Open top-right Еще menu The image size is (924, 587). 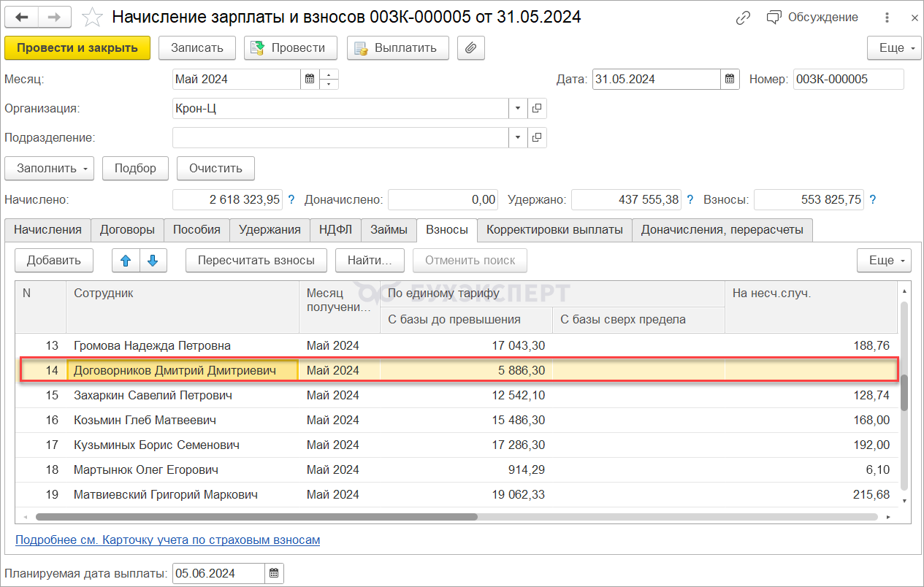click(895, 48)
